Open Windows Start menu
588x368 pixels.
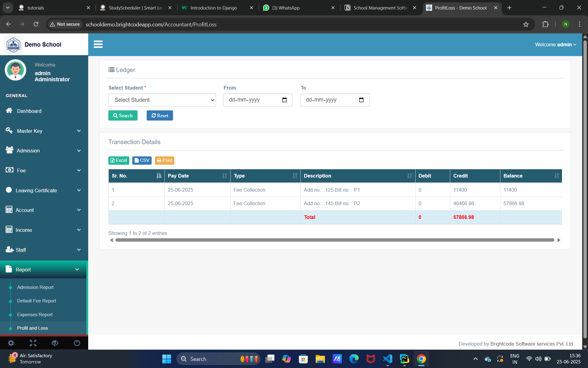[x=167, y=359]
